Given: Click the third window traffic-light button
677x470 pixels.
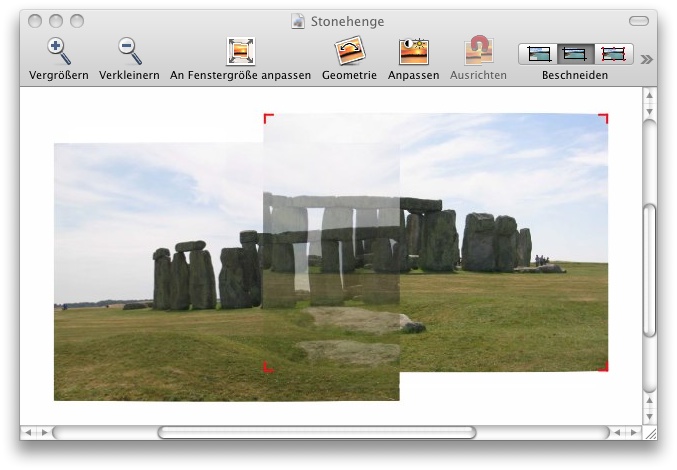Looking at the screenshot, I should coord(77,21).
